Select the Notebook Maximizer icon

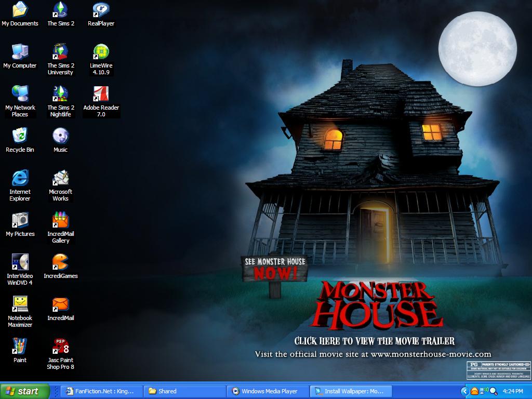tap(20, 305)
